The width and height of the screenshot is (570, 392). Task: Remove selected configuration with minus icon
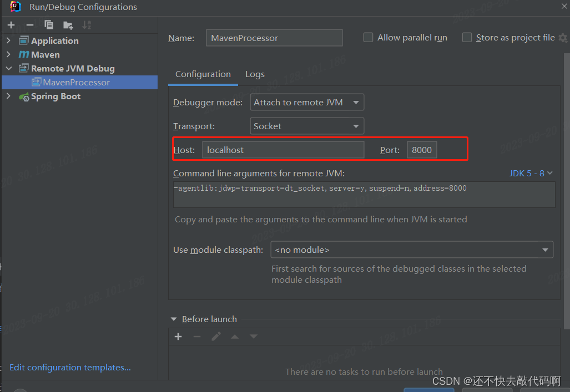tap(30, 25)
